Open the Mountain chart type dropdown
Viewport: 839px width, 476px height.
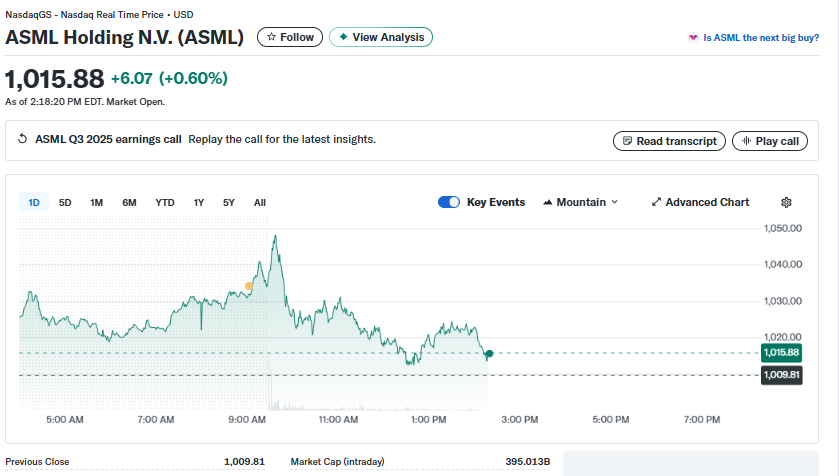tap(580, 202)
